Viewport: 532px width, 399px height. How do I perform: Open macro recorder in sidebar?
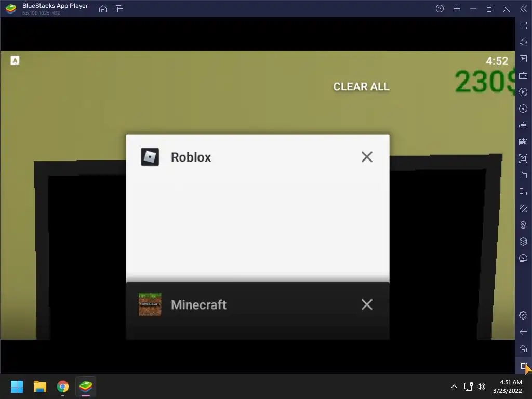(523, 92)
